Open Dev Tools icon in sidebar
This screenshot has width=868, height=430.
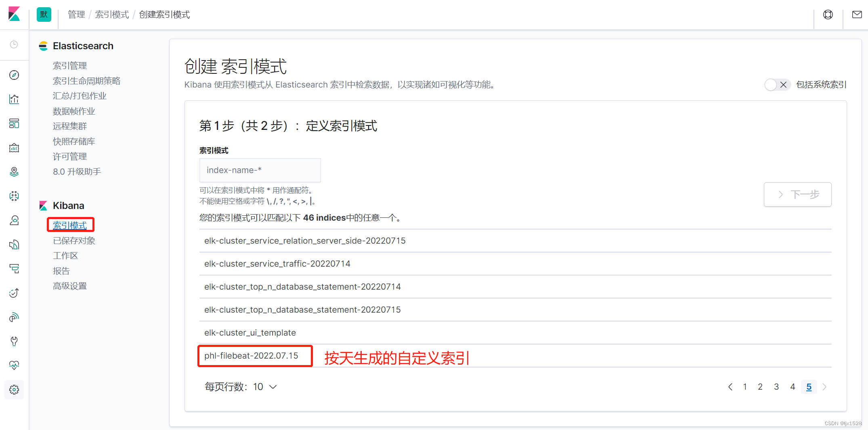(x=14, y=341)
